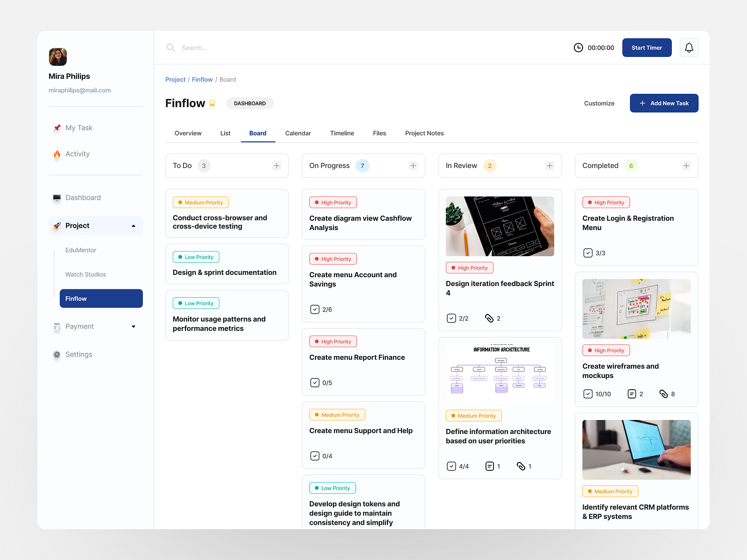The image size is (747, 560).
Task: Expand the Payment section dropdown
Action: [x=134, y=326]
